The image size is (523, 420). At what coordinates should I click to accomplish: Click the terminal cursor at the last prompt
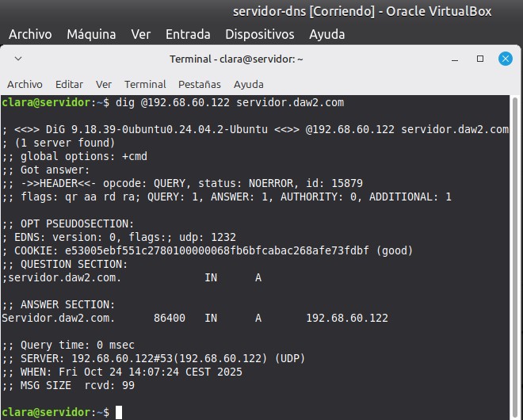point(118,412)
